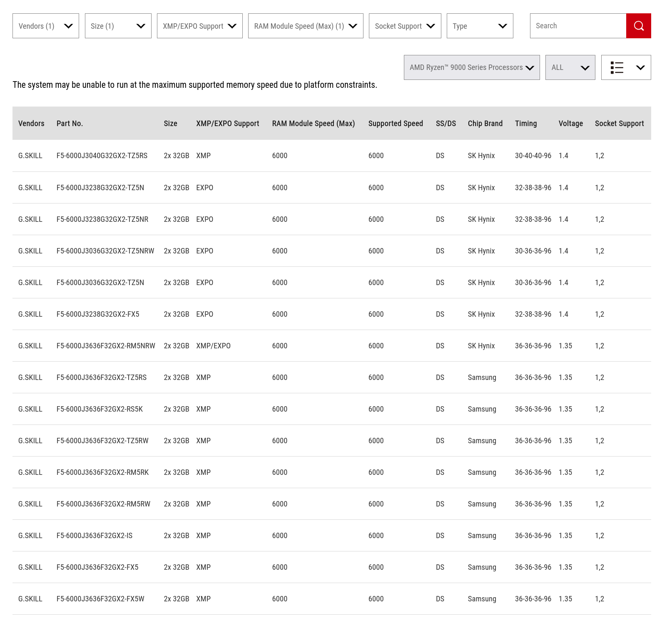Click Samsung chip brand in RS5K row

pyautogui.click(x=482, y=409)
